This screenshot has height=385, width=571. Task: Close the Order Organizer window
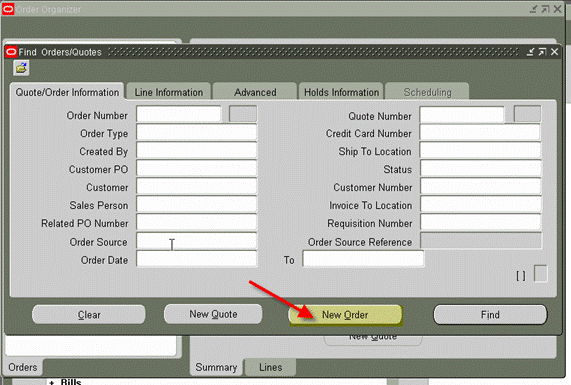tap(557, 9)
